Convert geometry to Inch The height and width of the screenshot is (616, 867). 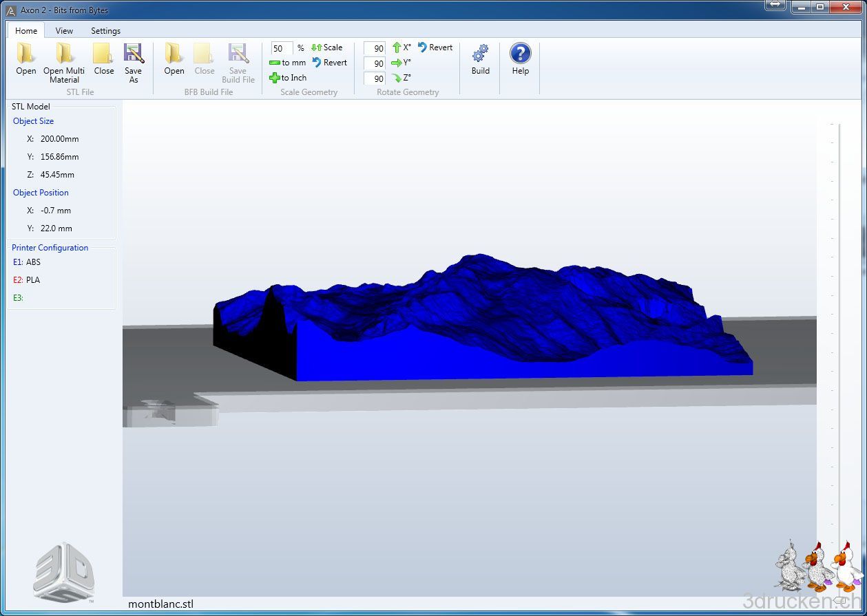288,78
